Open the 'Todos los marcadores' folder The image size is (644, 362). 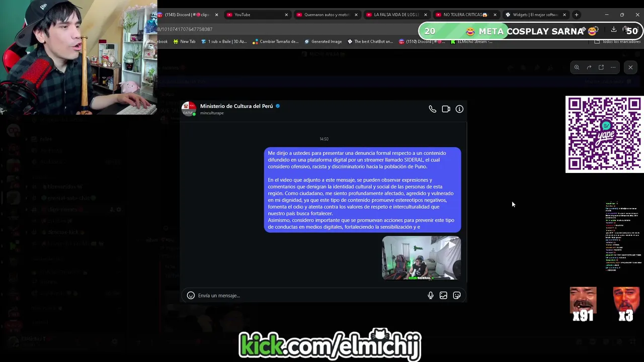click(x=617, y=42)
